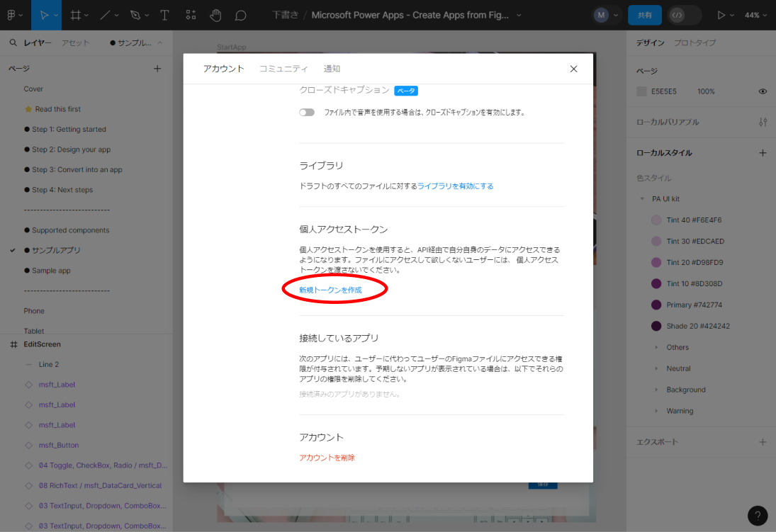
Task: Open the help question mark button
Action: [x=757, y=516]
